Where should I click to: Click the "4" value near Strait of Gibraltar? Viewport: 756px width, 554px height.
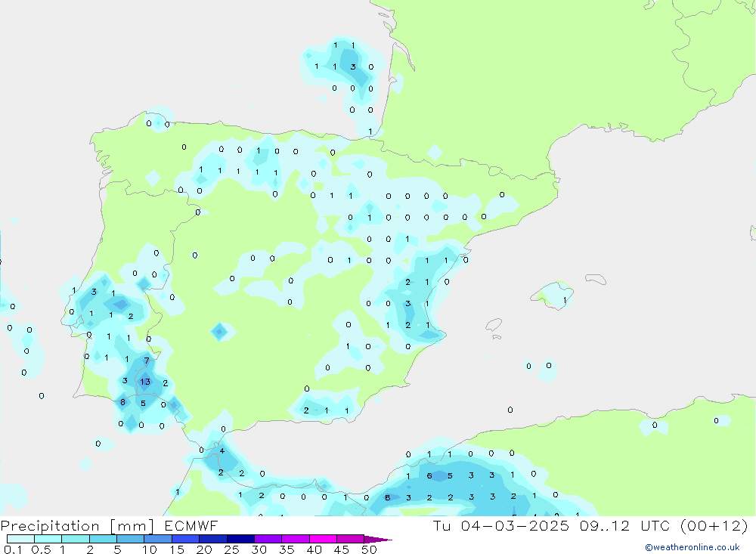pos(222,450)
